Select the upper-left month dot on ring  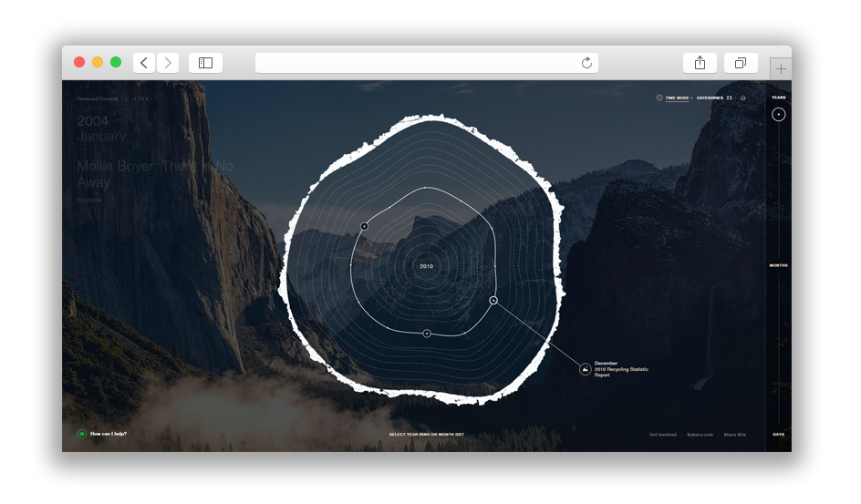tap(364, 226)
